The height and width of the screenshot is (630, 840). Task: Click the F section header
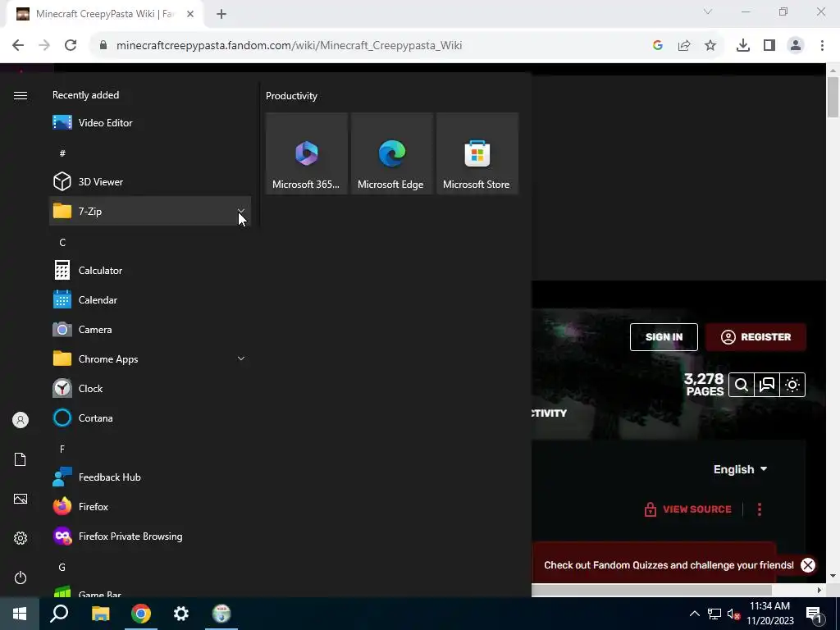tap(62, 449)
